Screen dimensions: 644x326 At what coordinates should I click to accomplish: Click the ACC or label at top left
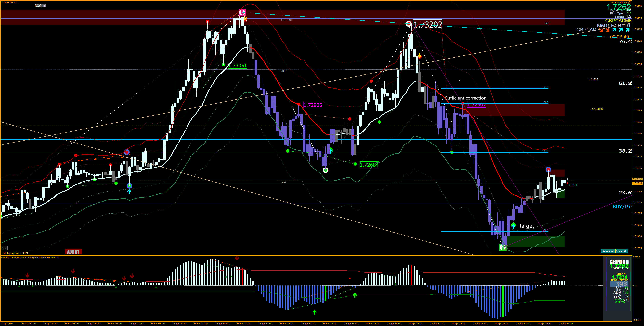(40, 6)
